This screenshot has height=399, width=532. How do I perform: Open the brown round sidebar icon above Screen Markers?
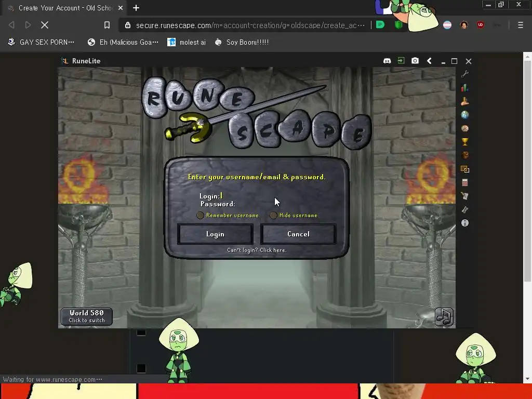pyautogui.click(x=465, y=155)
